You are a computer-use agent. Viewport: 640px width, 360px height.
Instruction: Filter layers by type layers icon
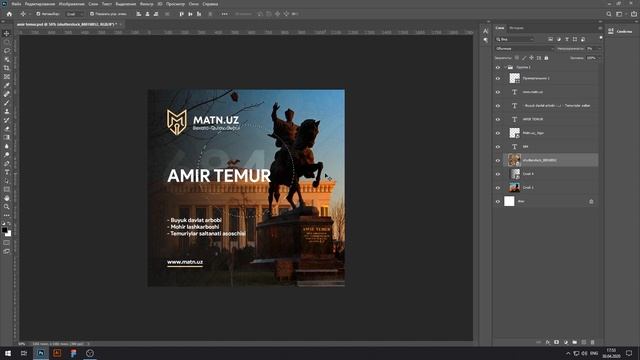(567, 39)
